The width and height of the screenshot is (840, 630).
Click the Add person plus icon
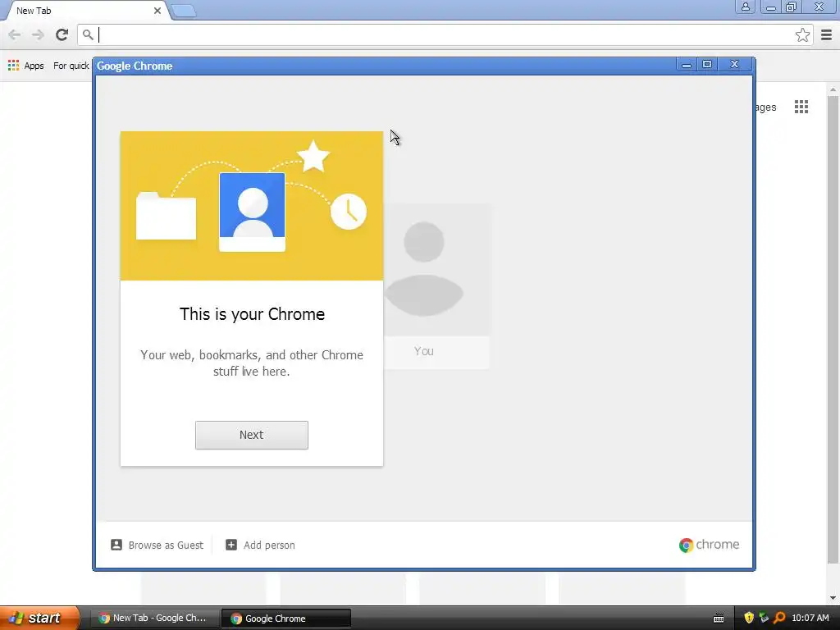click(231, 545)
